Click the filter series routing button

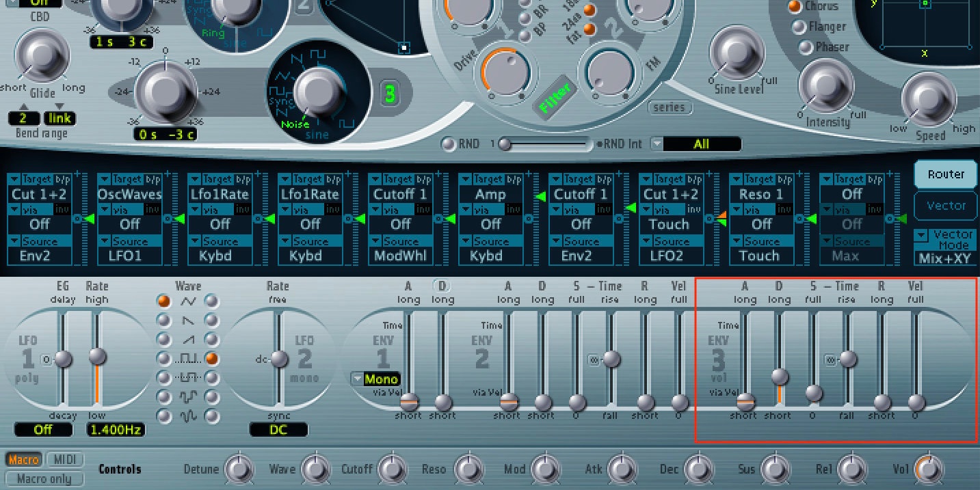pyautogui.click(x=668, y=108)
